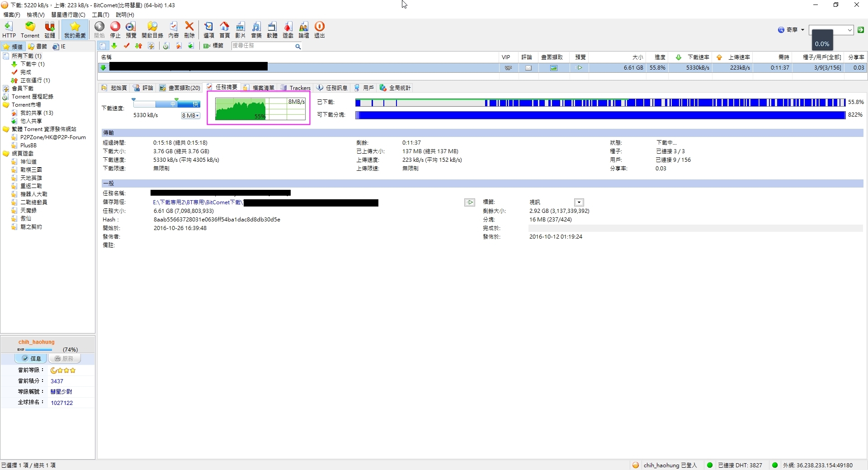868x470 pixels.
Task: Open the 軟體 software channel
Action: point(272,30)
